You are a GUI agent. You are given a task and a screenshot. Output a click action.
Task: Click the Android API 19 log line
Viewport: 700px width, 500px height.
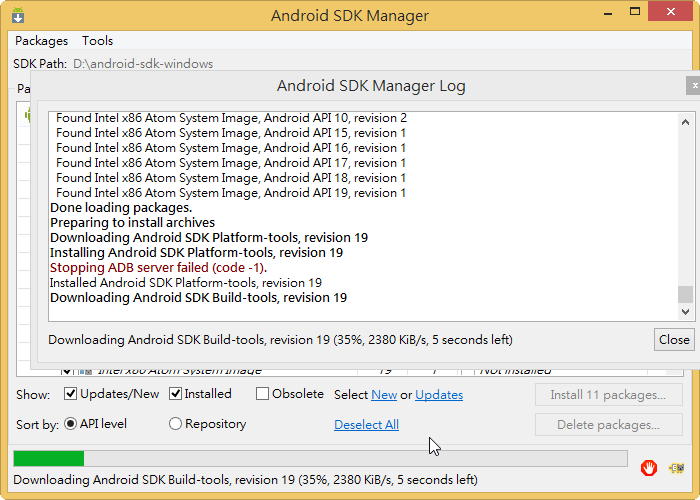(x=231, y=193)
